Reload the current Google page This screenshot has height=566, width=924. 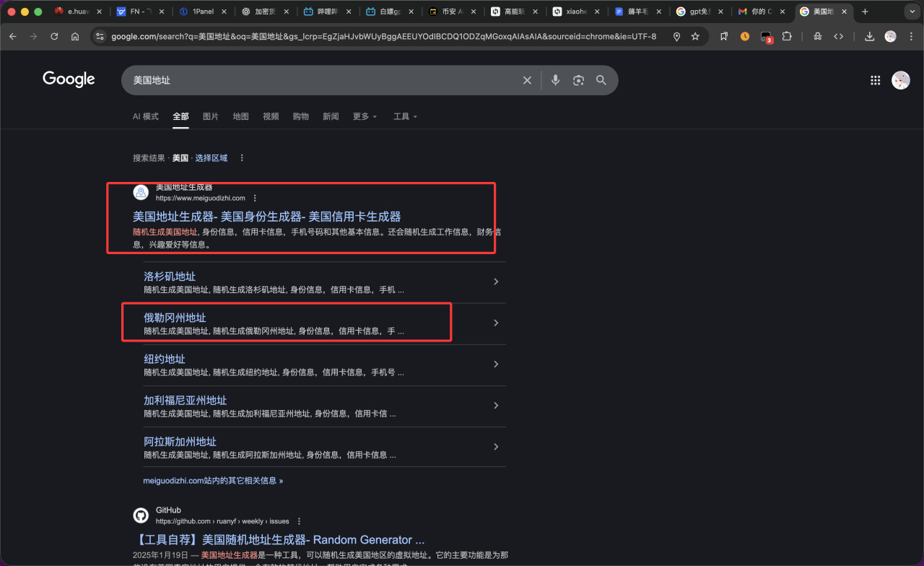[54, 36]
